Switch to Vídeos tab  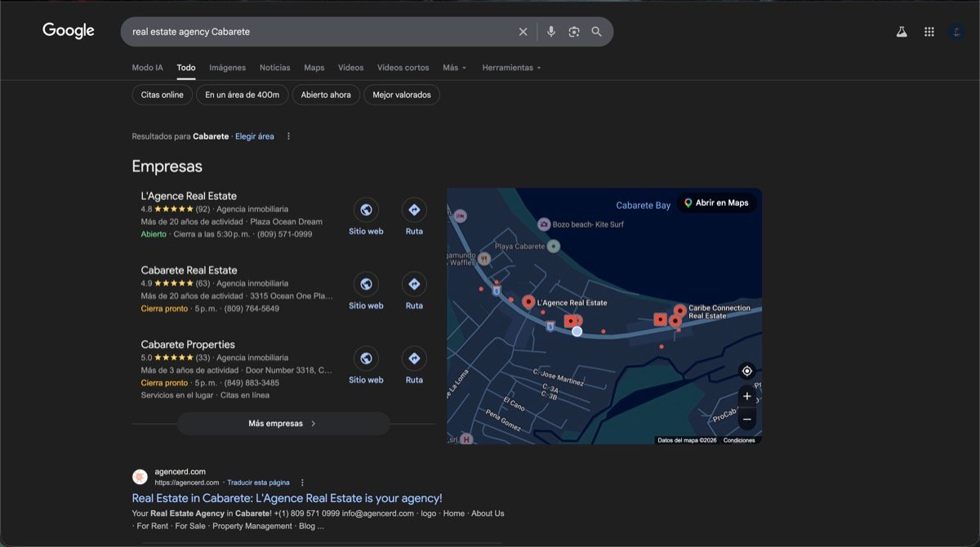[351, 68]
